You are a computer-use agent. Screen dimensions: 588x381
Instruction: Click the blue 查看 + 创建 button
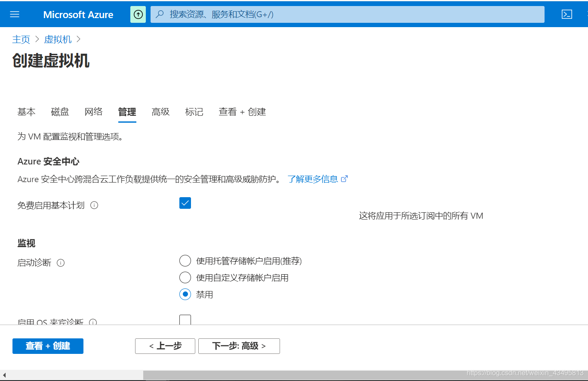click(48, 346)
